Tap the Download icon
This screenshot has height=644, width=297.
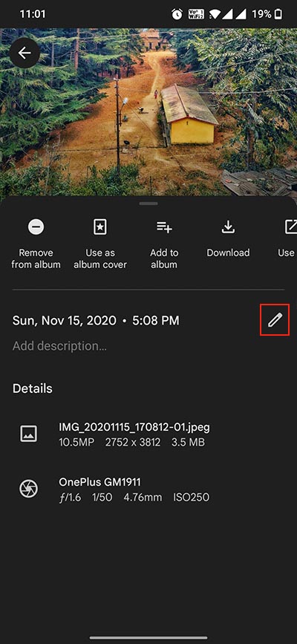point(228,227)
